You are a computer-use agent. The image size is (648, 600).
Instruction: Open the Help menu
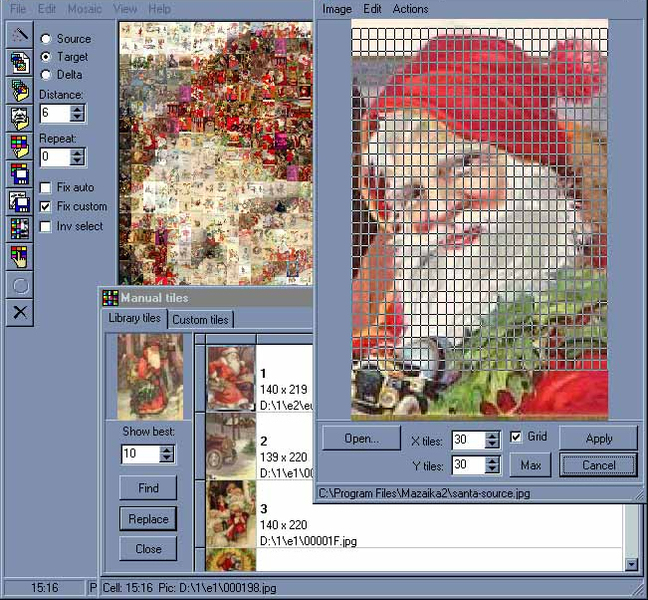(160, 9)
